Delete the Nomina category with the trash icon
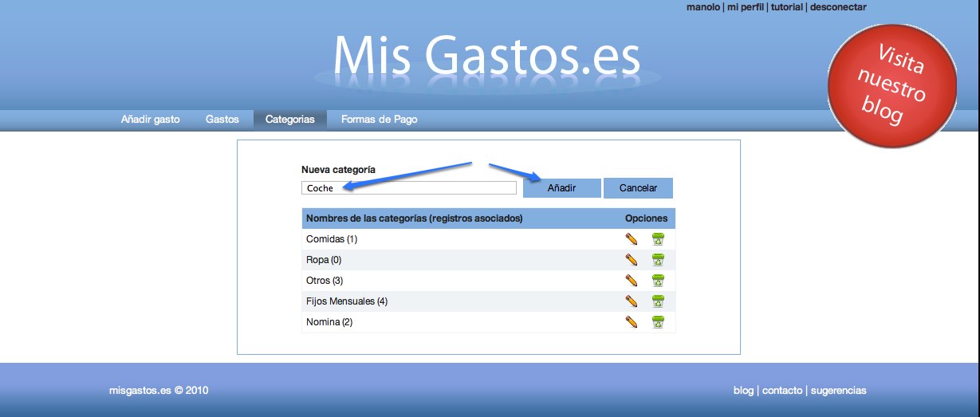The width and height of the screenshot is (980, 417). pyautogui.click(x=658, y=321)
